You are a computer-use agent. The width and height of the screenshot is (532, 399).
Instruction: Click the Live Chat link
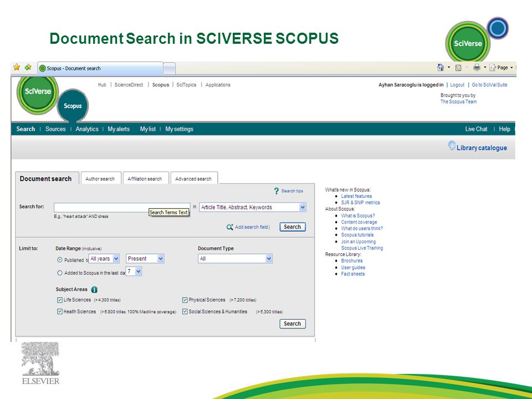point(476,129)
